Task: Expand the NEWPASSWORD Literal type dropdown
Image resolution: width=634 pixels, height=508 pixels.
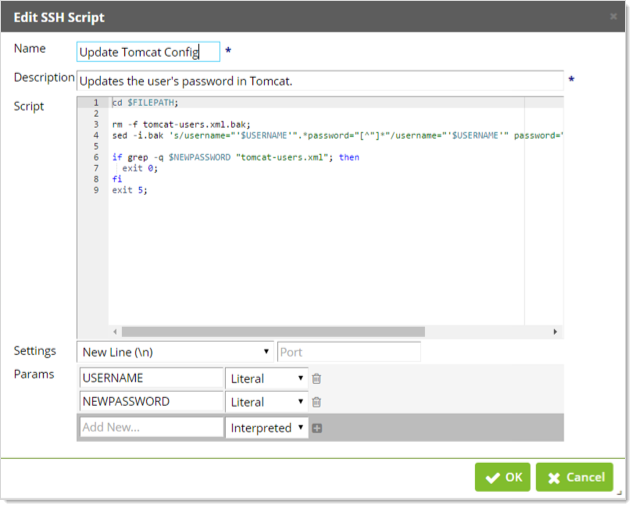Action: click(267, 402)
